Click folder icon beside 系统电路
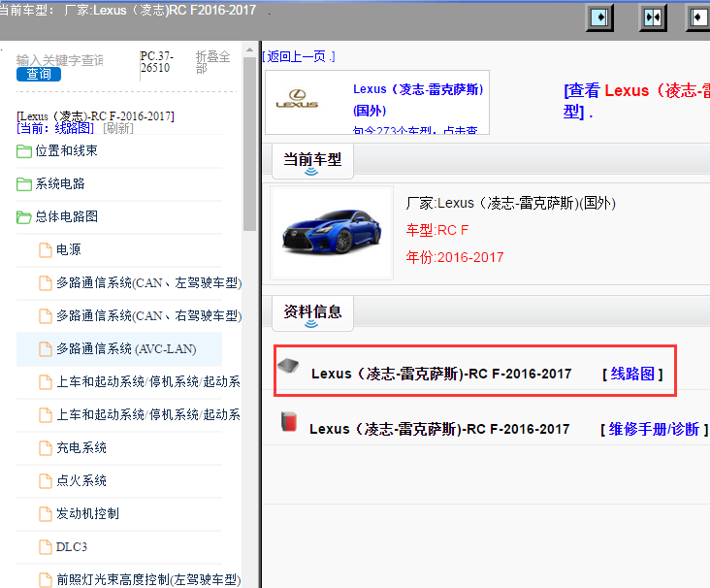The image size is (710, 588). click(x=24, y=184)
